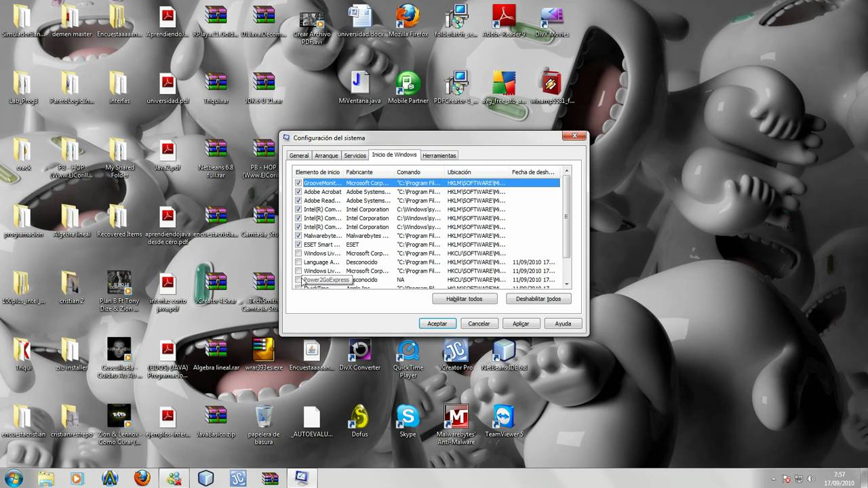Open the avg_free installer icon
Image resolution: width=868 pixels, height=488 pixels.
(x=504, y=87)
